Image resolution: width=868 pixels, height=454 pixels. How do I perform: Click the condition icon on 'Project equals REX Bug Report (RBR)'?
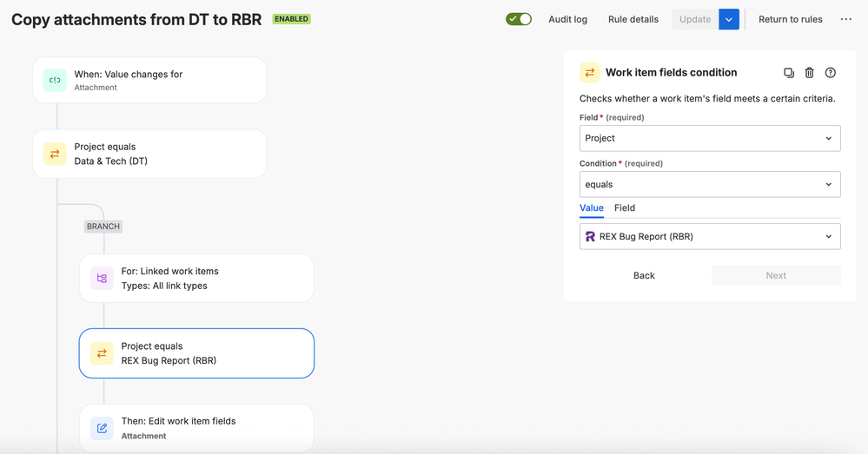click(x=102, y=353)
